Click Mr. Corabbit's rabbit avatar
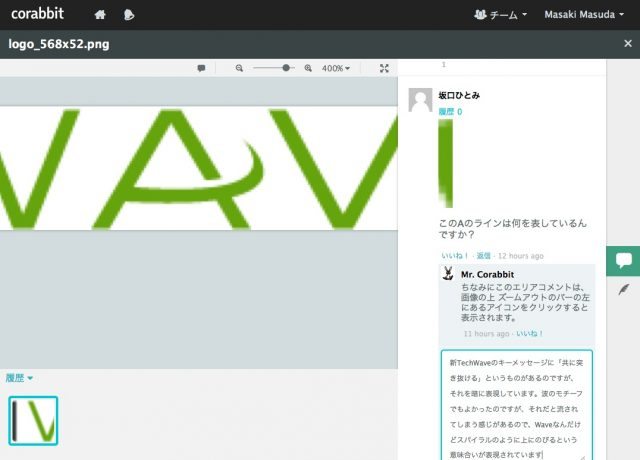This screenshot has width=640, height=460. (450, 274)
